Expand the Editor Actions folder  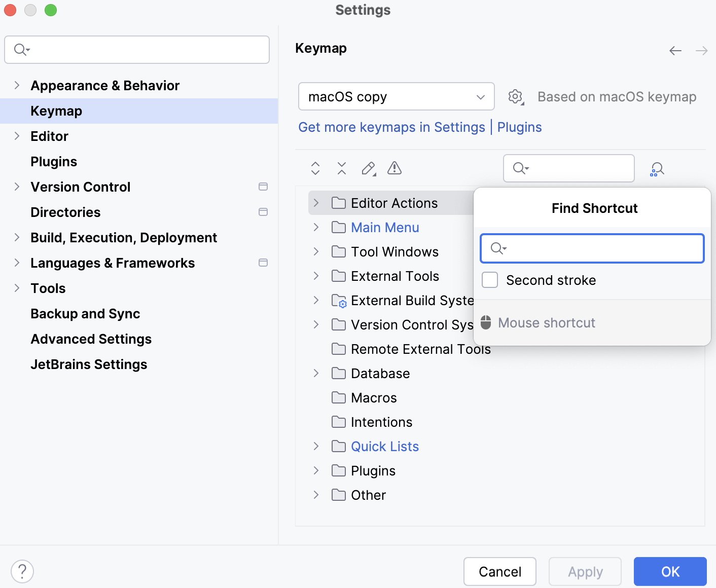[315, 203]
